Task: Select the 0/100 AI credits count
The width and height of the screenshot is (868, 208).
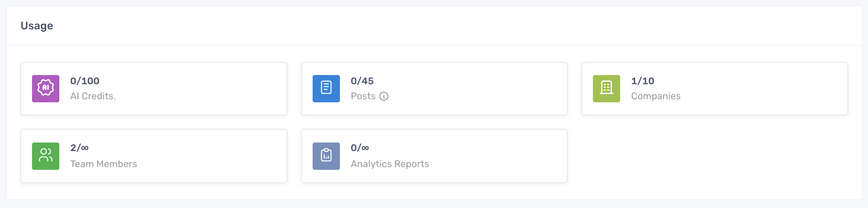Action: pyautogui.click(x=85, y=81)
